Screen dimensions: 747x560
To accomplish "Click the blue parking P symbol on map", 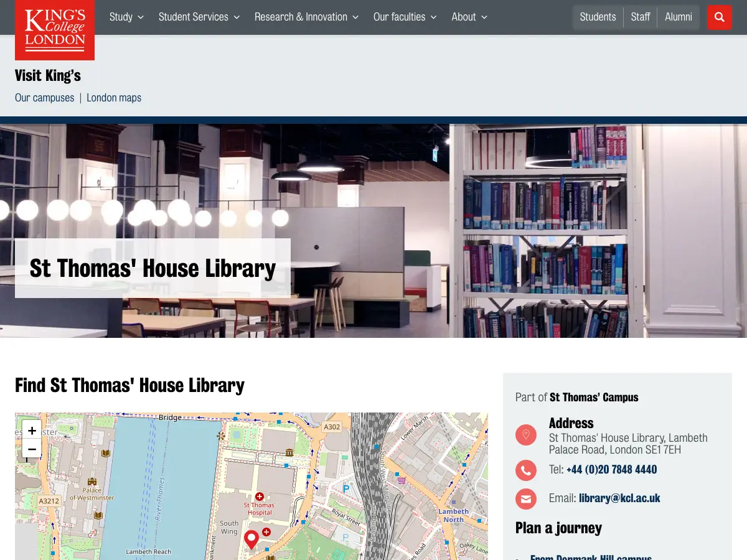I will point(346,489).
